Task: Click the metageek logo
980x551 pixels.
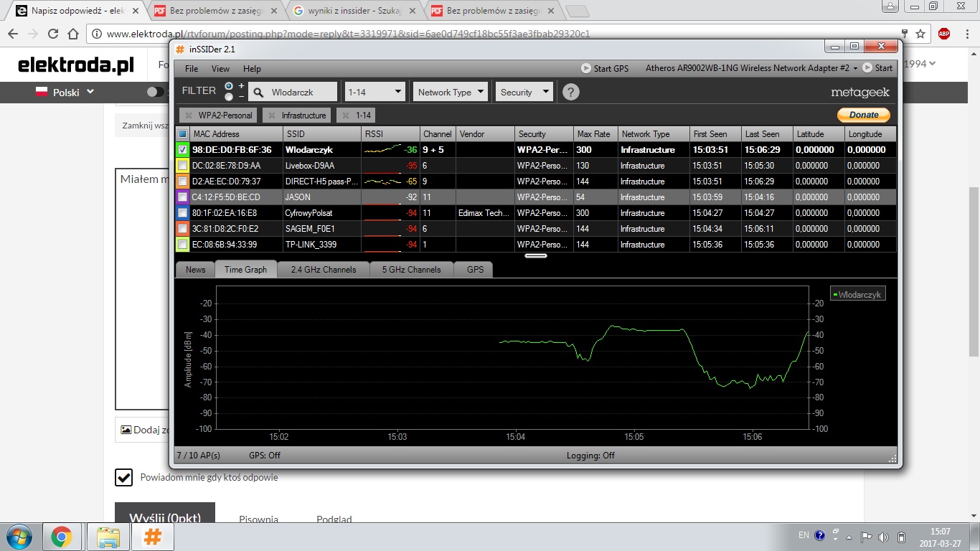Action: 859,93
